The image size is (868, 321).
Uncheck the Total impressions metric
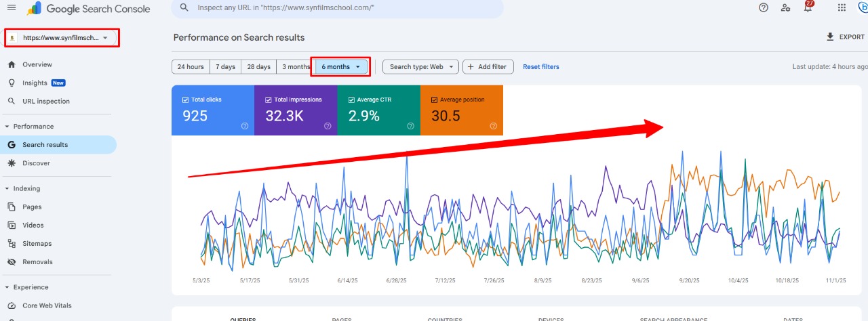click(269, 100)
